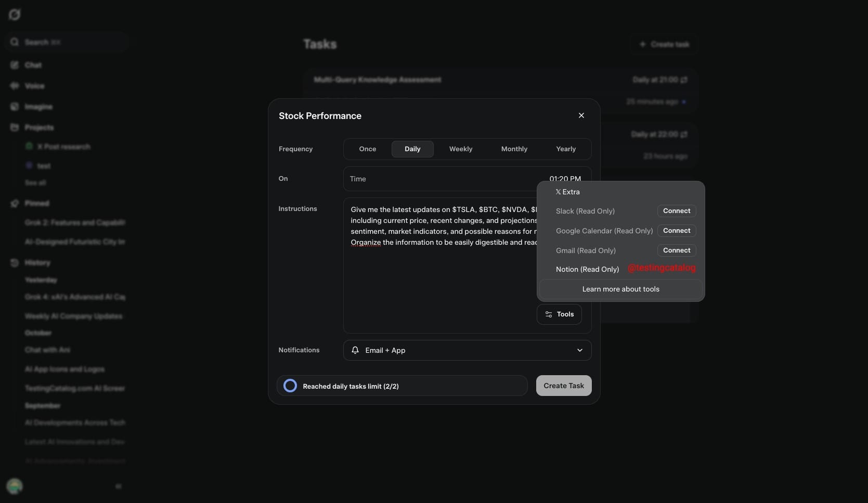
Task: Click the Pinned section pin icon
Action: click(x=15, y=203)
